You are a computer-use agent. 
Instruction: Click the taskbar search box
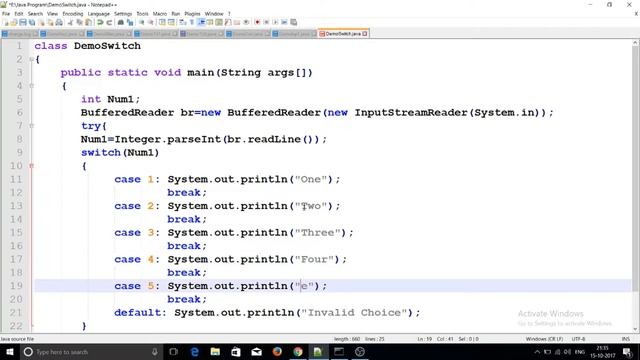[91, 351]
